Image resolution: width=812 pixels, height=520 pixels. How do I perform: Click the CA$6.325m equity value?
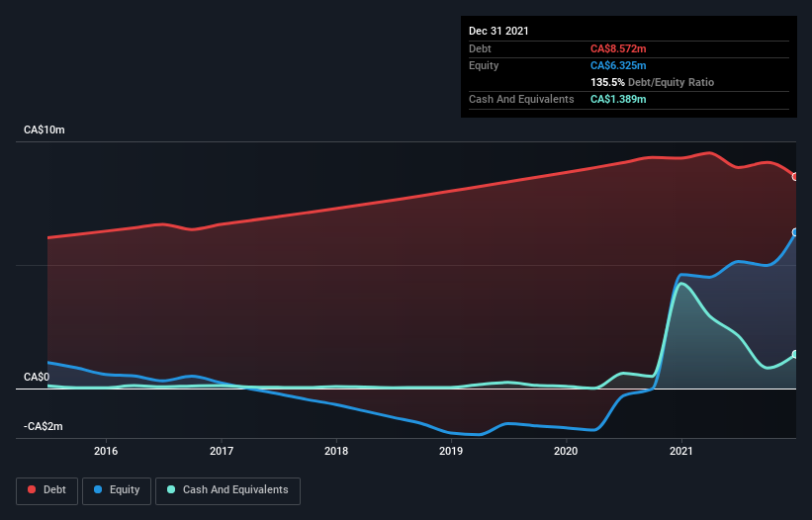[x=618, y=65]
